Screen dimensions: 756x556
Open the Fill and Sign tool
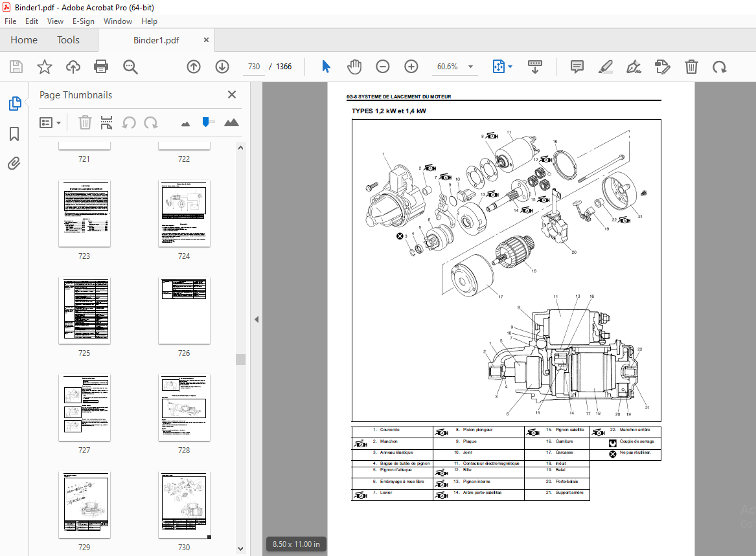[x=634, y=67]
